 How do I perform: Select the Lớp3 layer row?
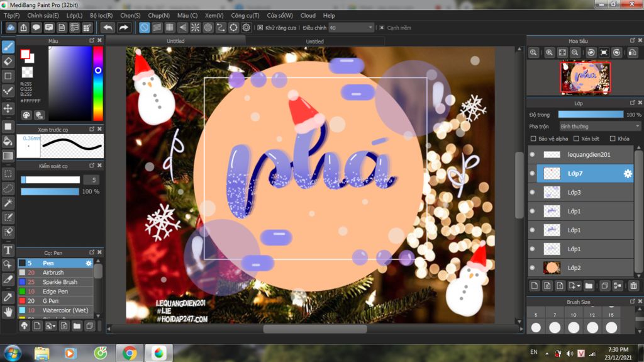click(x=580, y=192)
